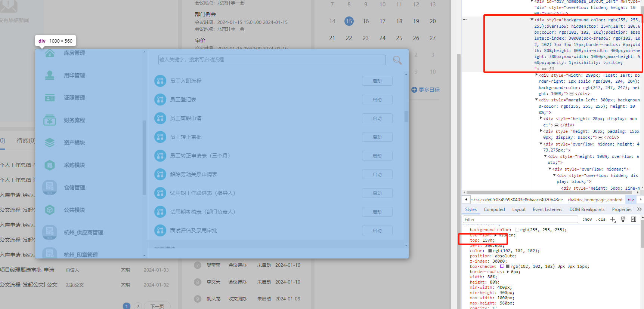
Task: Click the 财务流程 category label
Action: [74, 120]
